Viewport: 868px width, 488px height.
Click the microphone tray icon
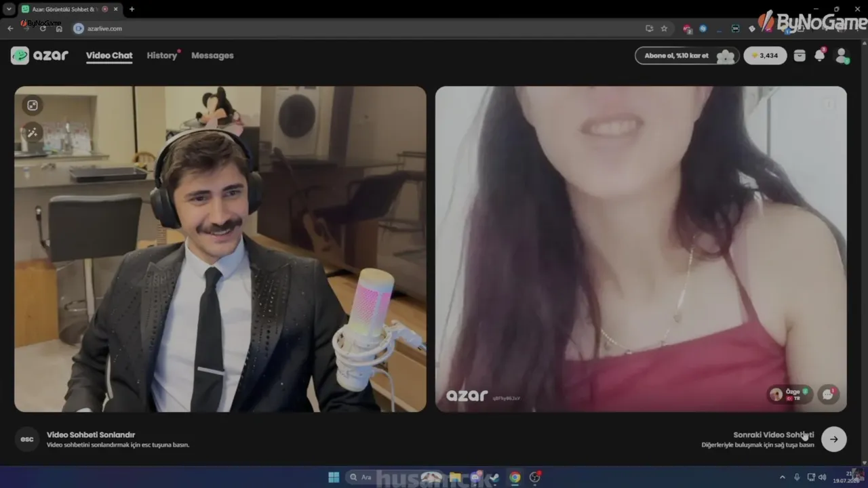797,477
